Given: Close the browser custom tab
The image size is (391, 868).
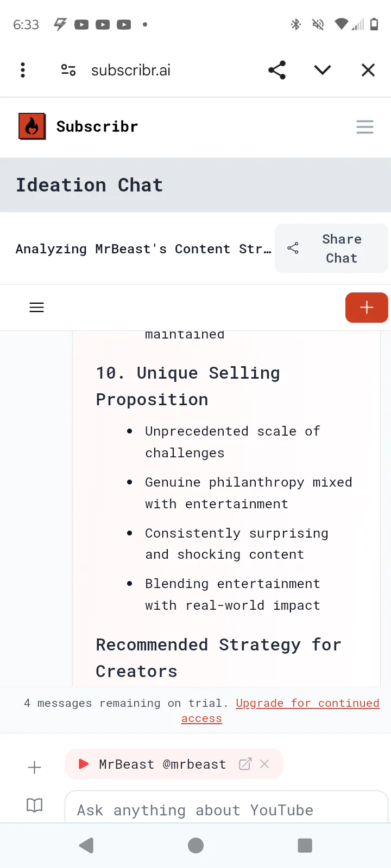Looking at the screenshot, I should (368, 70).
